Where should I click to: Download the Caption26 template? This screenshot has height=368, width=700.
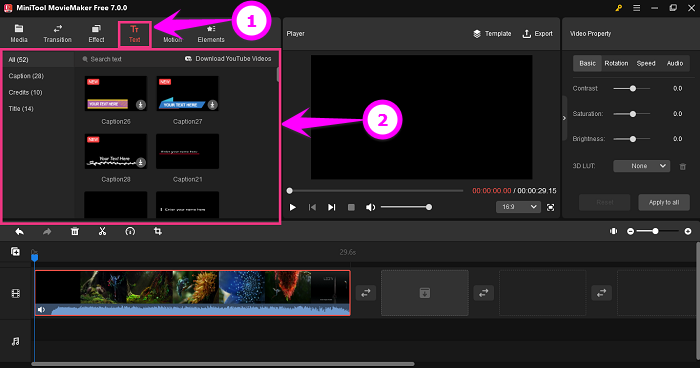click(141, 105)
